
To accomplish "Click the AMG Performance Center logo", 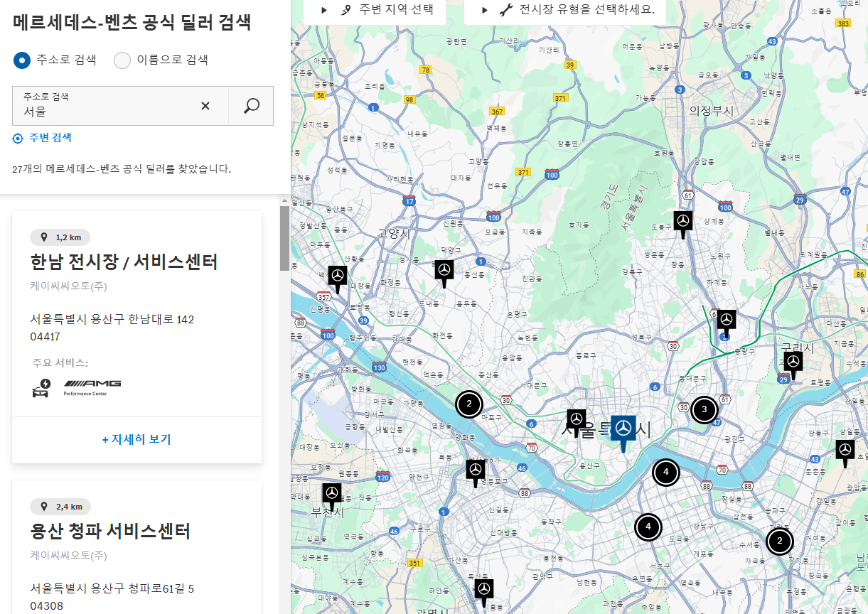I will tap(92, 387).
